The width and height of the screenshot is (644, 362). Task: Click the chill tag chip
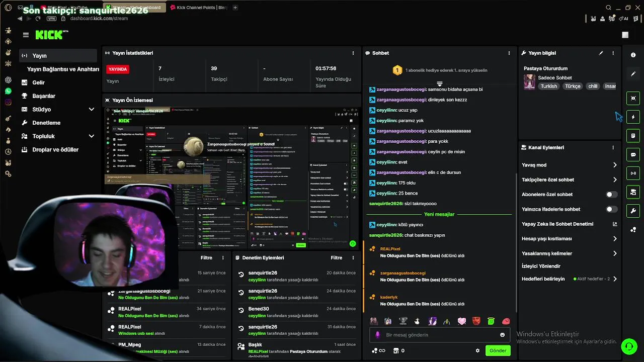593,86
